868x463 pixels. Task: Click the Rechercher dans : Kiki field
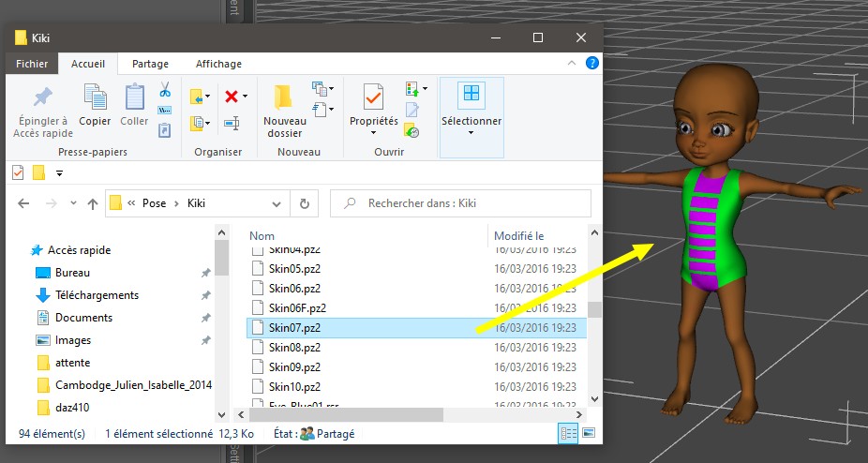click(x=460, y=203)
